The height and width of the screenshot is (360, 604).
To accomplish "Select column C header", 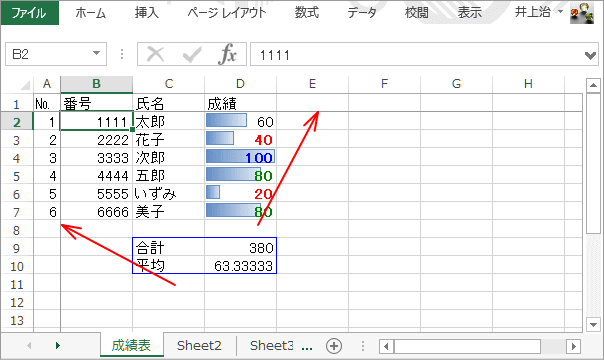I will pos(169,84).
